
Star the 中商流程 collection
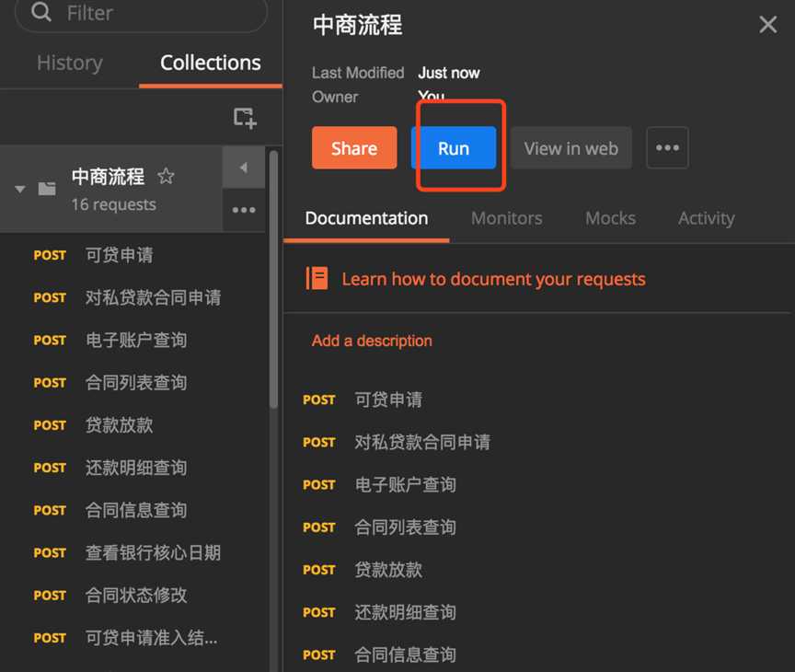pos(166,177)
